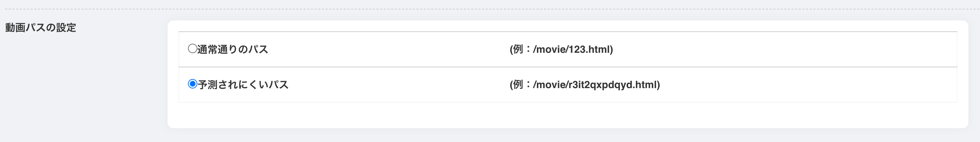Select the 予測されにくいパス radio button

pos(193,84)
